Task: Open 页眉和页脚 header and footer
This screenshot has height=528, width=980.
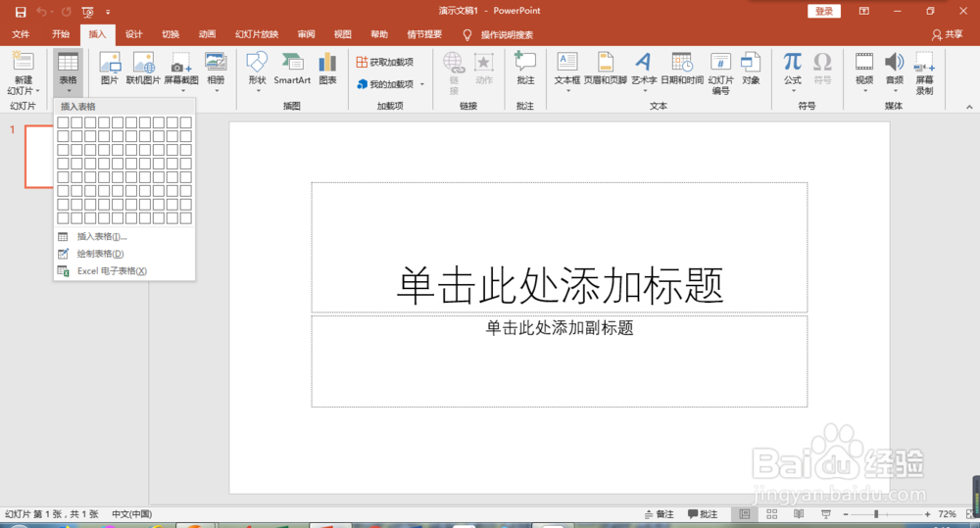Action: [605, 69]
